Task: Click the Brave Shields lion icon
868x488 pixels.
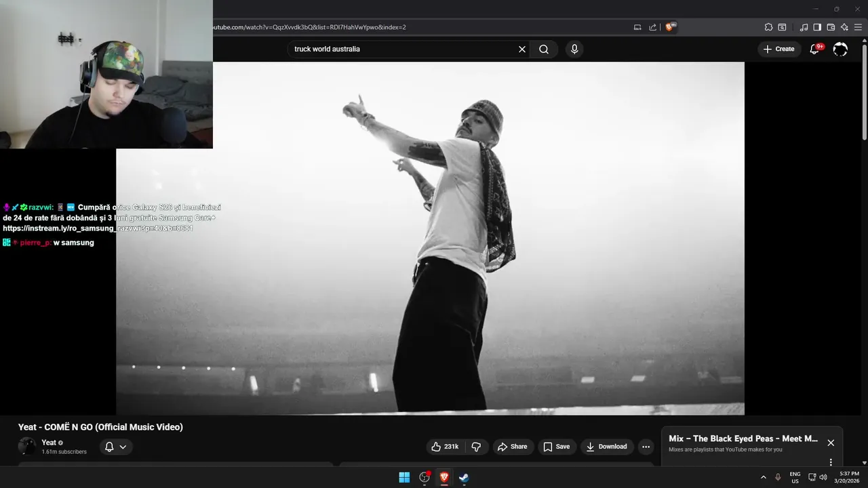Action: 670,27
